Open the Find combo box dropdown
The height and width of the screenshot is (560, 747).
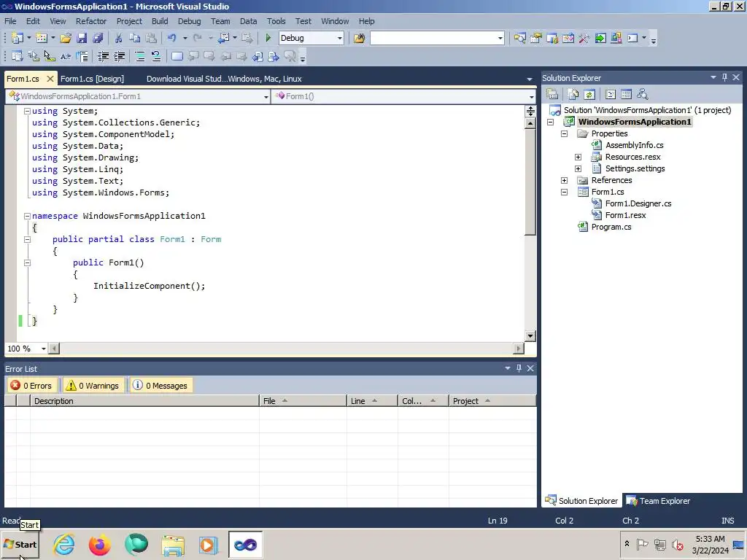click(500, 38)
